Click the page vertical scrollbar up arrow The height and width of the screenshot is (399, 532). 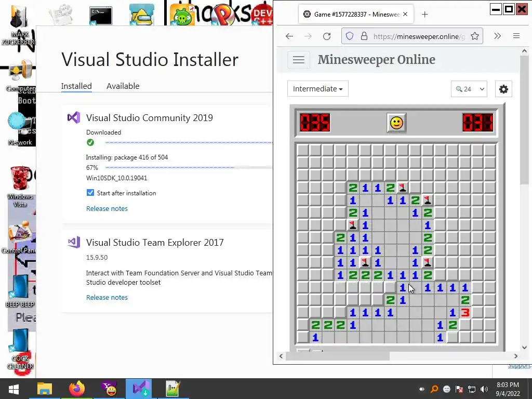coord(525,51)
